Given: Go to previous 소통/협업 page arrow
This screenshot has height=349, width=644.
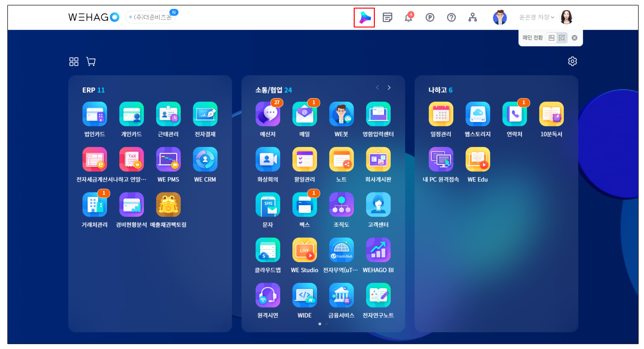Looking at the screenshot, I should (378, 88).
